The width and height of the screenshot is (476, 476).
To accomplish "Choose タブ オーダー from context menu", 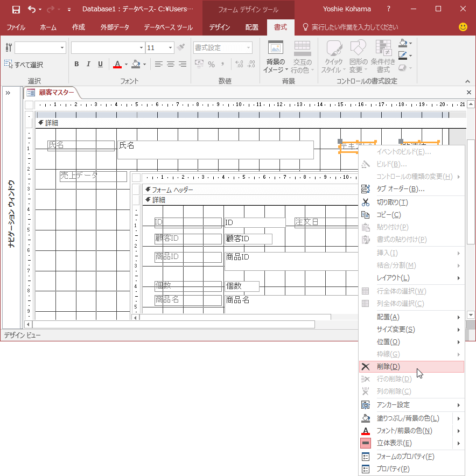I will point(411,189).
